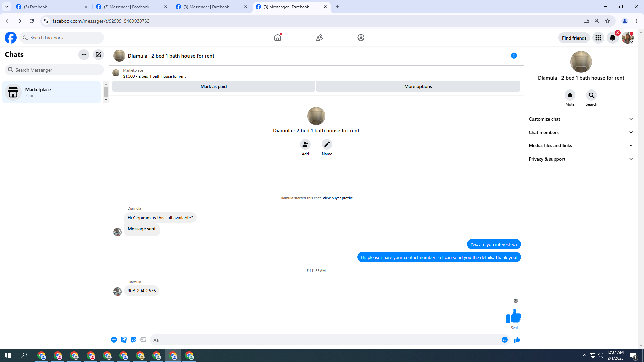Switch to the second browser tab, Messenger

[x=131, y=7]
